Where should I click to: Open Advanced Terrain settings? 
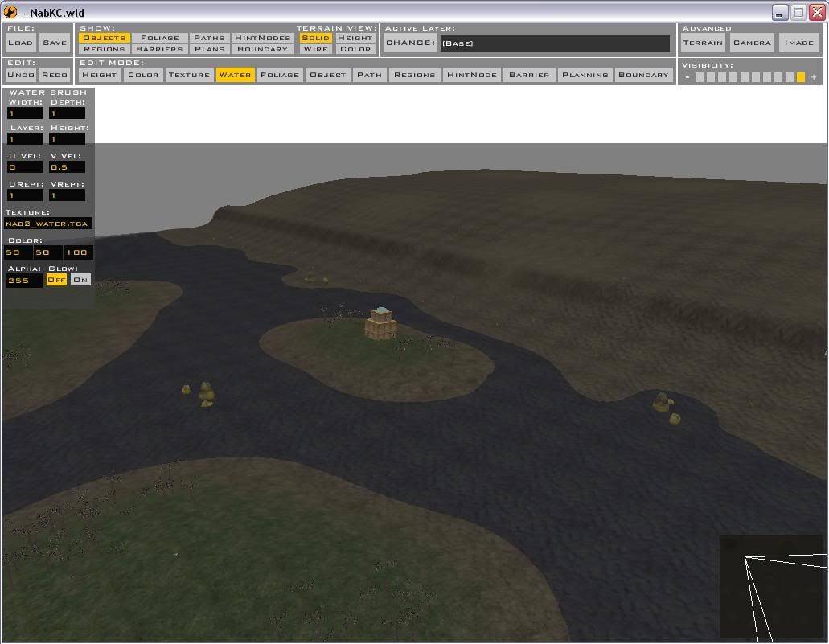point(703,43)
